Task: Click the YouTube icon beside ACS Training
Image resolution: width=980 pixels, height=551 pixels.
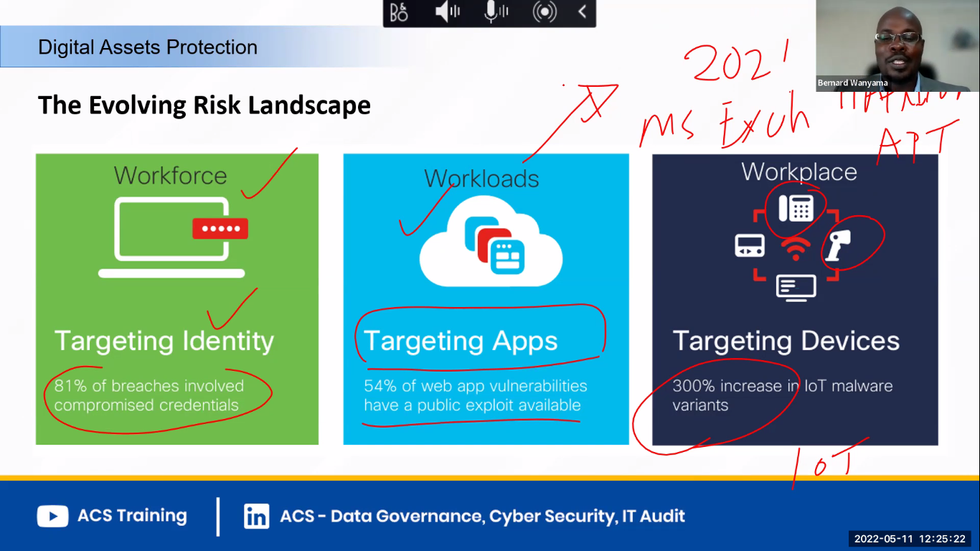Action: [52, 516]
